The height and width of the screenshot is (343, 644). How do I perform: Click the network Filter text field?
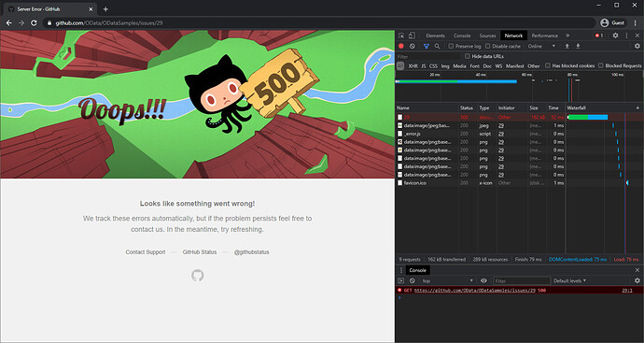point(428,57)
